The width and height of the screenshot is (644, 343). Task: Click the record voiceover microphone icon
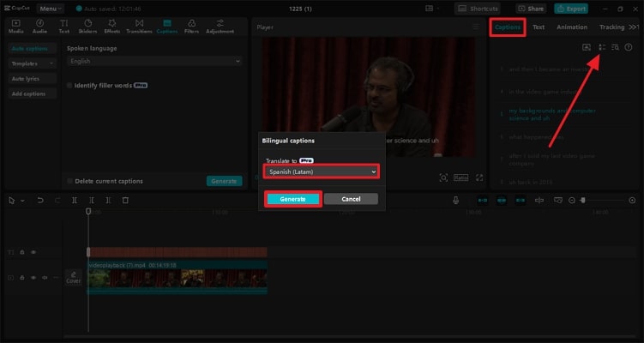(455, 200)
